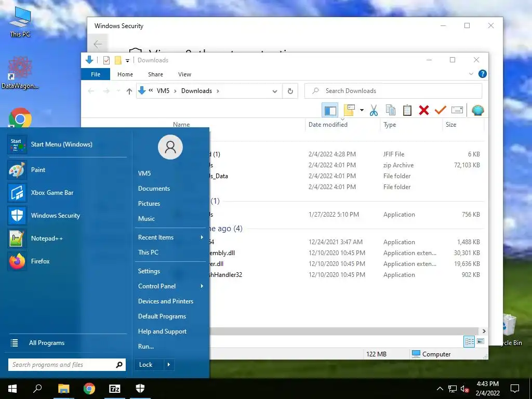Expand chevron after Downloads in breadcrumb
532x399 pixels.
coord(218,91)
